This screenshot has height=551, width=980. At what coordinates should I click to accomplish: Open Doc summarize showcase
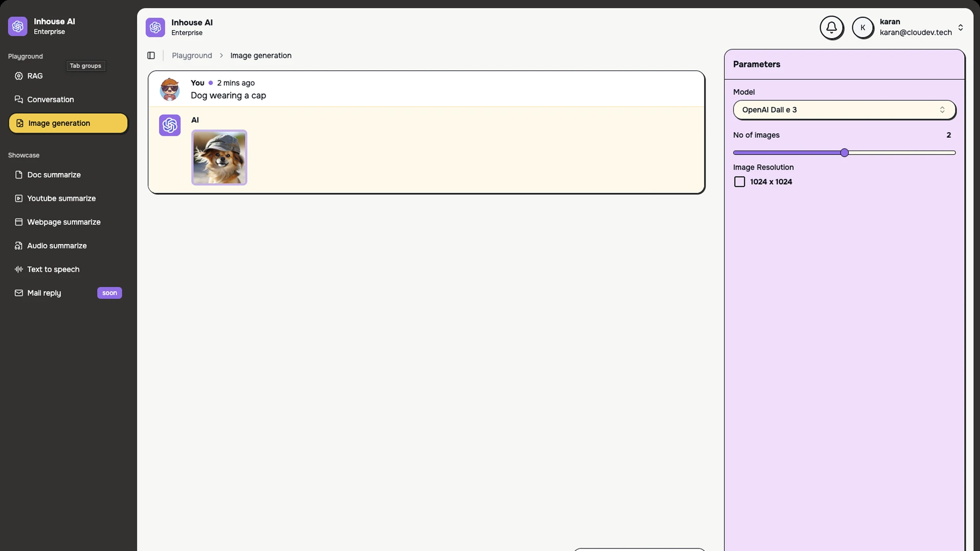(68, 175)
